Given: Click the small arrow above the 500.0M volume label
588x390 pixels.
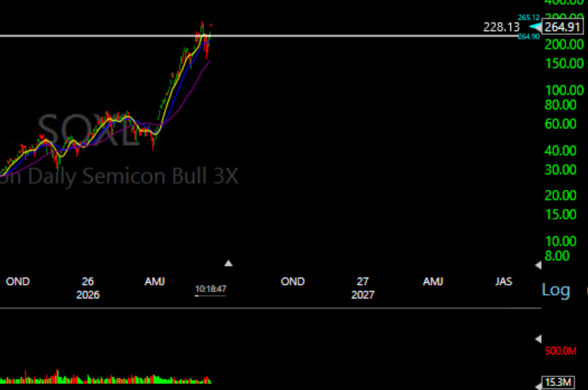Looking at the screenshot, I should click(x=538, y=339).
